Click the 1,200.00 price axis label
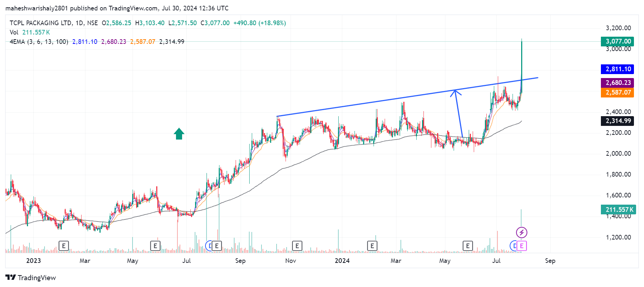The width and height of the screenshot is (644, 287). [618, 237]
